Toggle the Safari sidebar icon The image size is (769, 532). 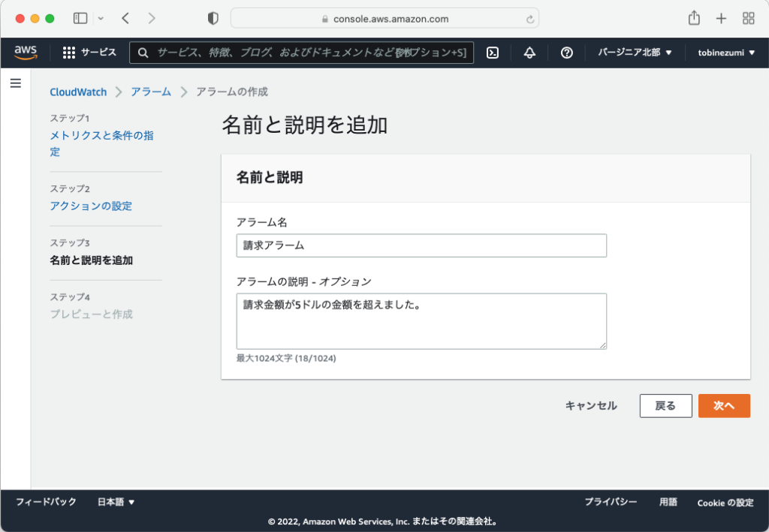coord(80,19)
